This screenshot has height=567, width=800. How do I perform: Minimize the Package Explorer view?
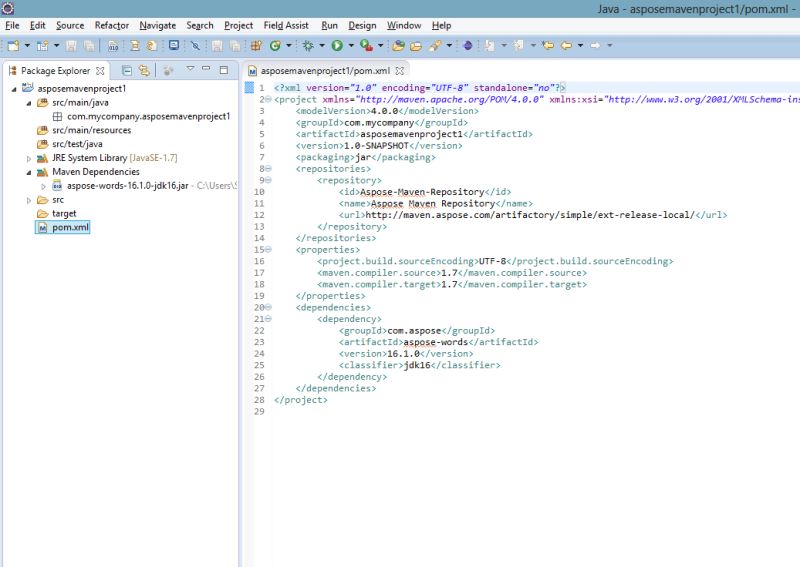pos(206,68)
